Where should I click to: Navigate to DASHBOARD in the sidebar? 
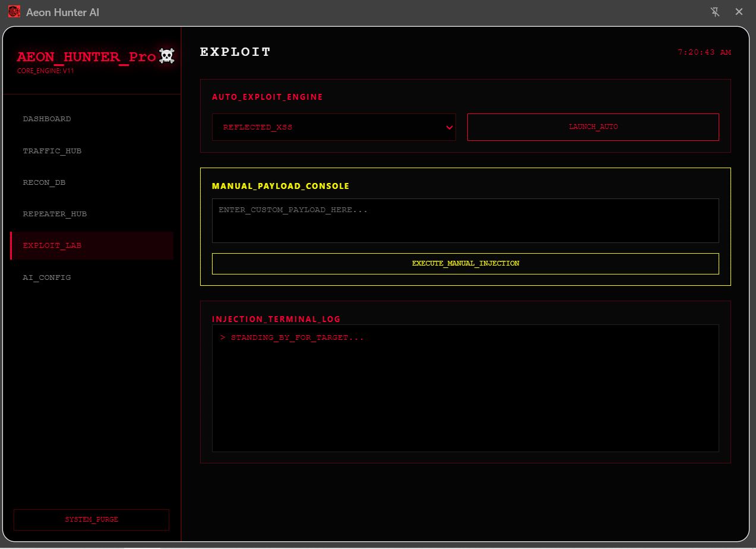pos(47,119)
